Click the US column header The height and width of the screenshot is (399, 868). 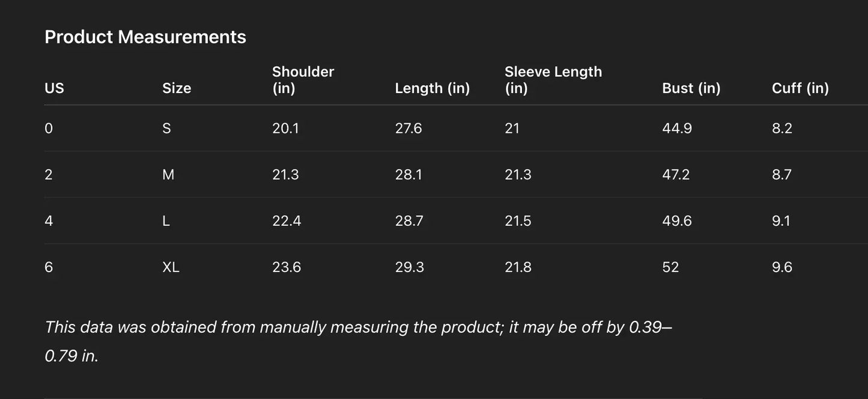54,88
